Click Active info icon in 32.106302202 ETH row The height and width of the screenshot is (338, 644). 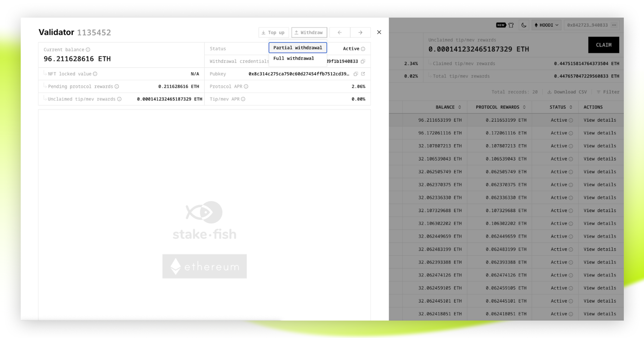point(571,224)
